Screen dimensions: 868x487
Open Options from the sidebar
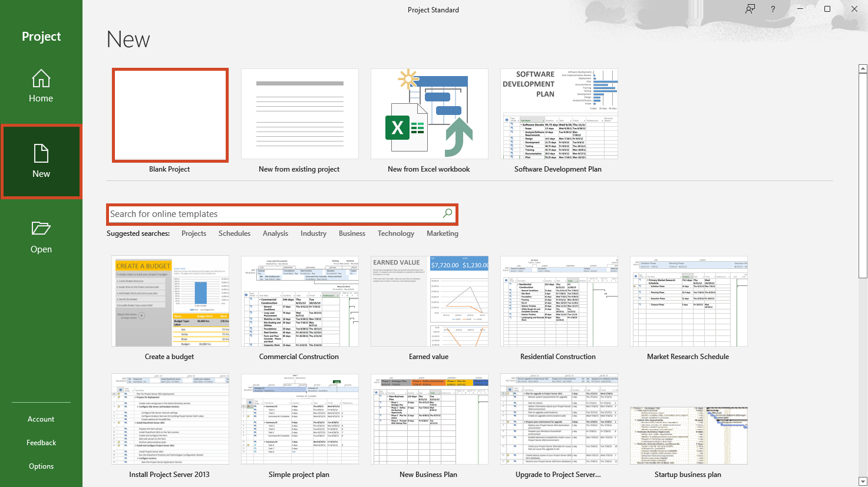pyautogui.click(x=41, y=466)
